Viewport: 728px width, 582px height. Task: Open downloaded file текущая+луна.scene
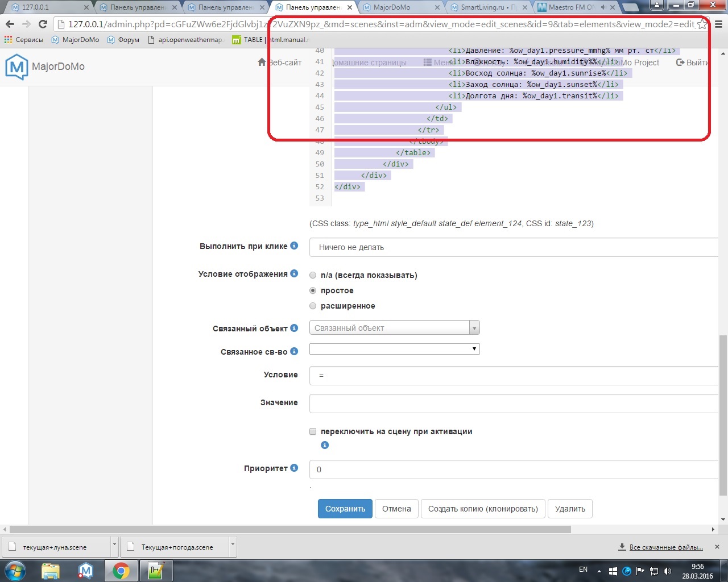(x=55, y=547)
